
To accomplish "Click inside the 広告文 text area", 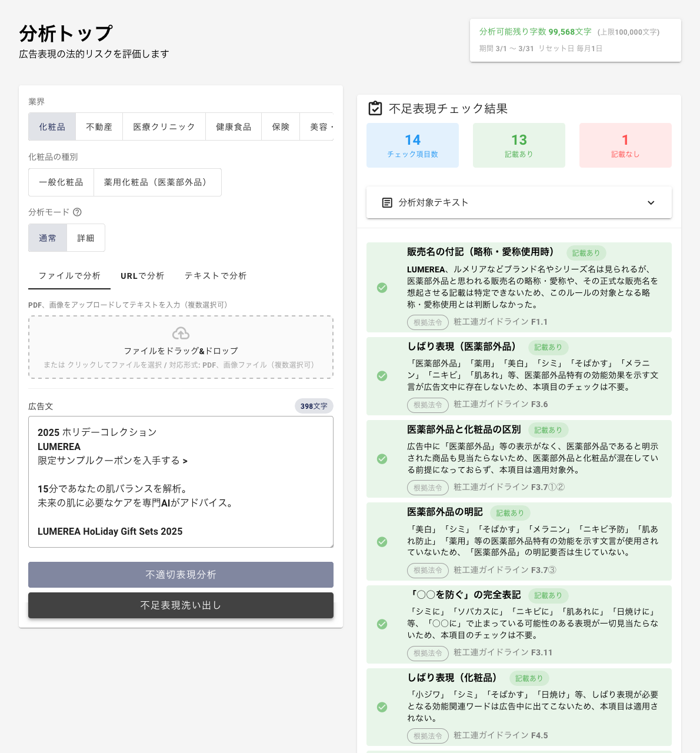I will coord(181,482).
